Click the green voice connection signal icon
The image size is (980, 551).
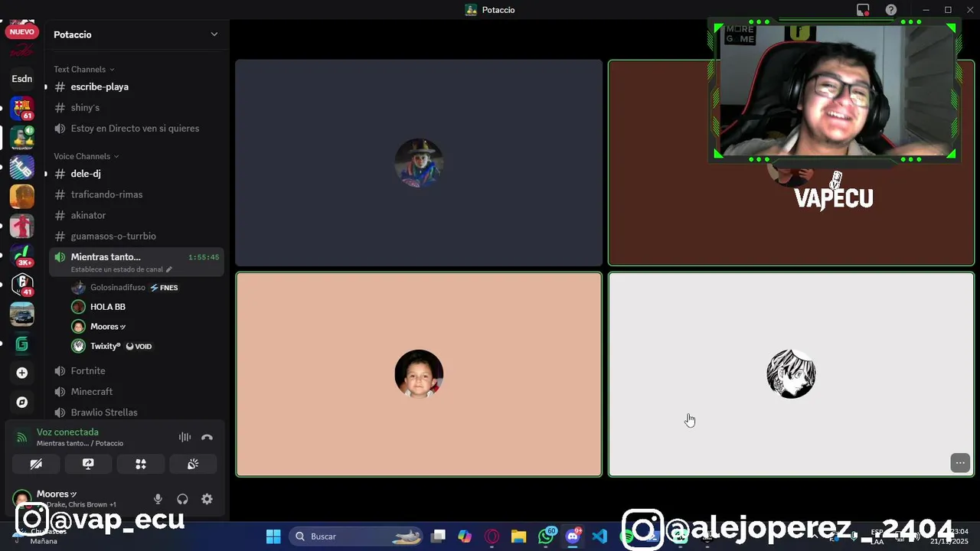(21, 438)
